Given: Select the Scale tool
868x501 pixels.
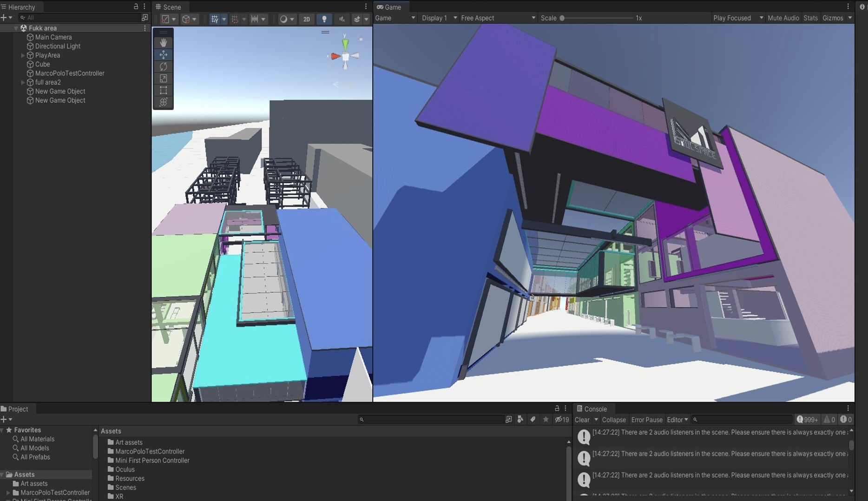Looking at the screenshot, I should pos(163,79).
